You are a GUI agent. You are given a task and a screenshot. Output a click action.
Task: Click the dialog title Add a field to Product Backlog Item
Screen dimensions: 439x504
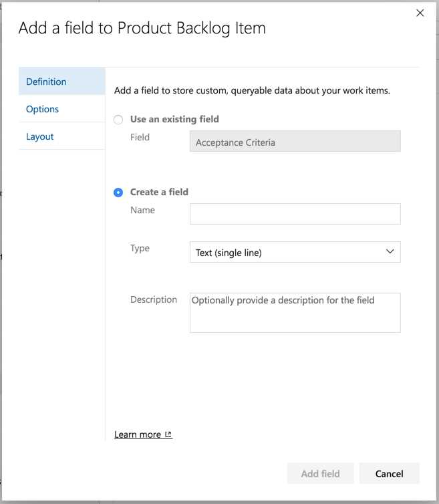tap(142, 28)
